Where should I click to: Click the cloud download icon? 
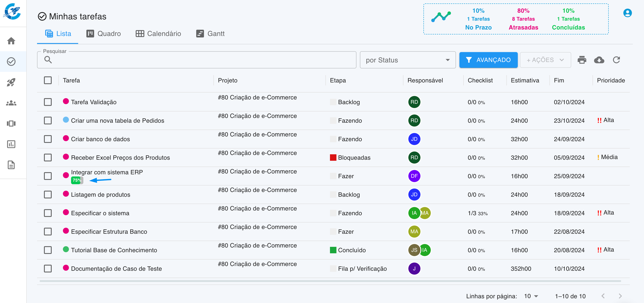(x=599, y=60)
